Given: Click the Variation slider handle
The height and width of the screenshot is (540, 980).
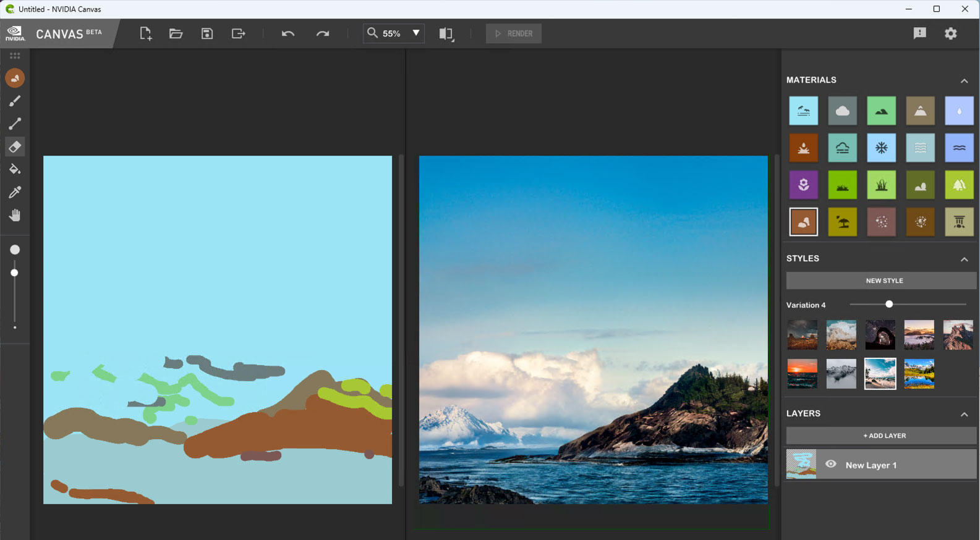Looking at the screenshot, I should 889,304.
